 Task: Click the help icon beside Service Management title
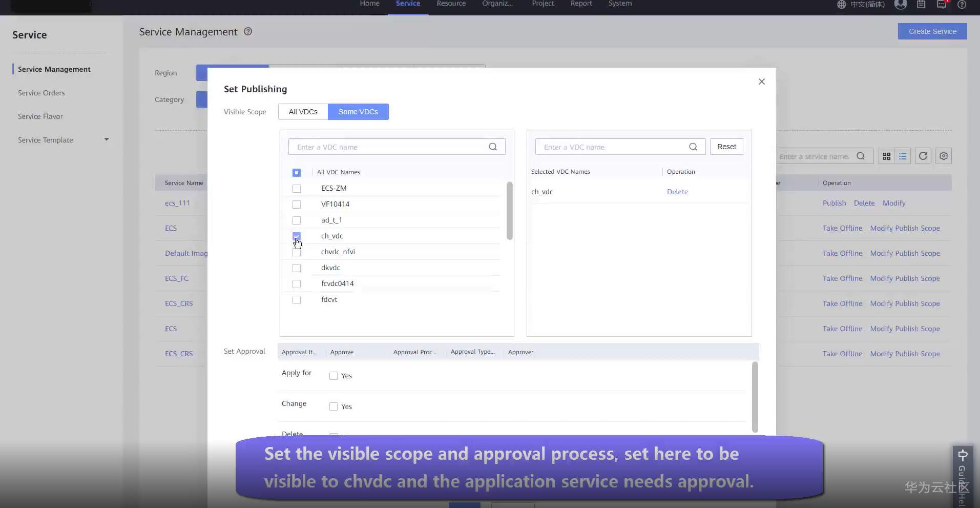point(248,31)
